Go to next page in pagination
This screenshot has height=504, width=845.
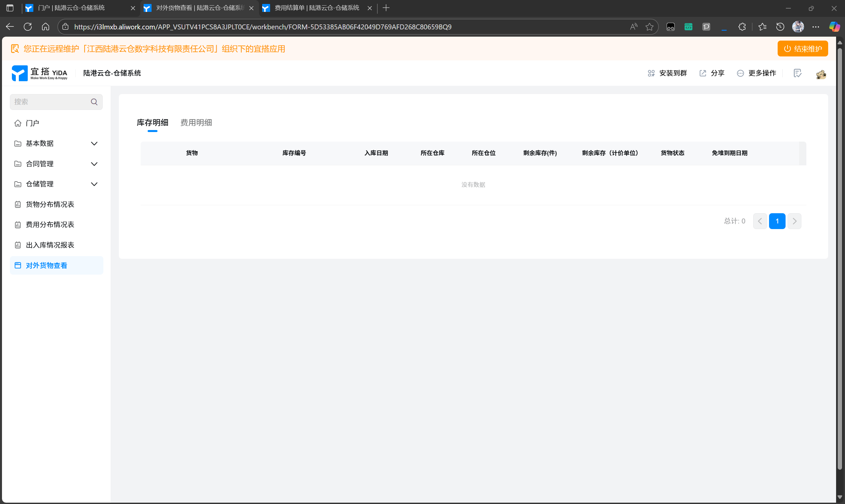click(x=794, y=221)
